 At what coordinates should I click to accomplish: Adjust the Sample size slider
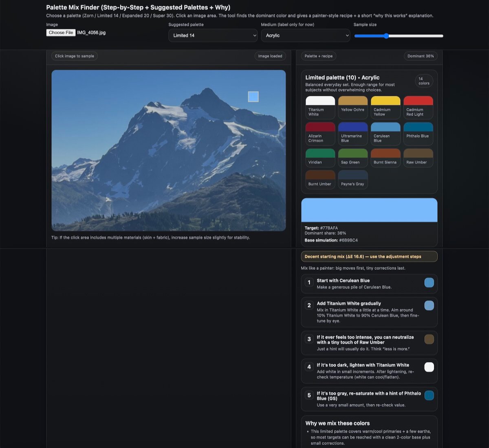[386, 36]
